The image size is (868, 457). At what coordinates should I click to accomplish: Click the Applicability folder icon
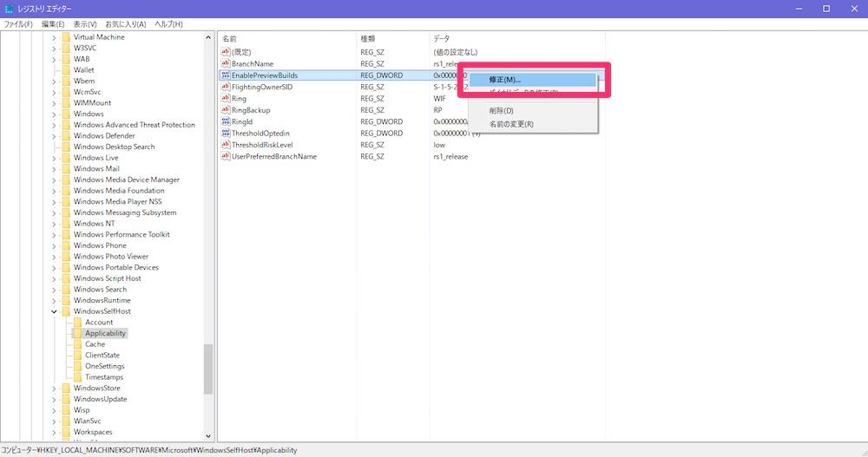pyautogui.click(x=77, y=333)
